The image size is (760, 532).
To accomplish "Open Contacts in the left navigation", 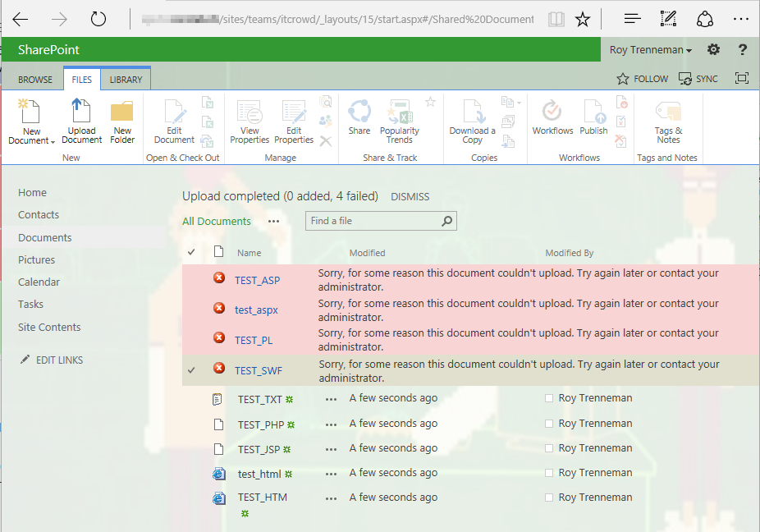I will (39, 215).
